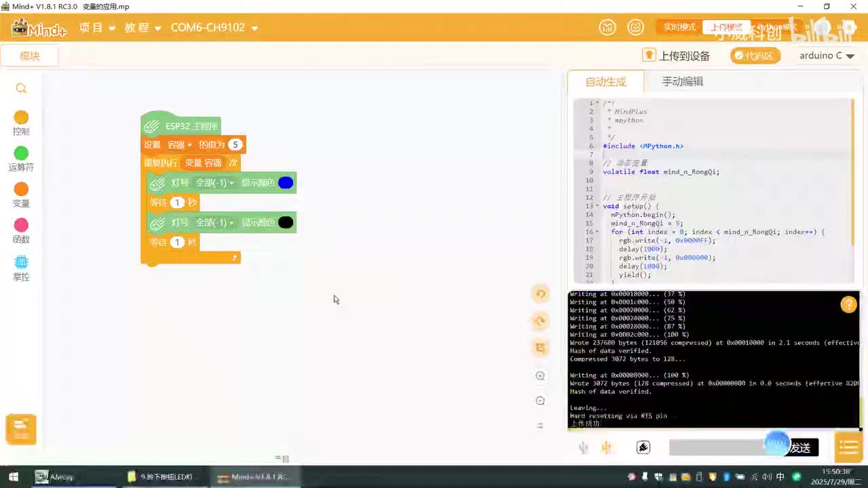Click the crop/screenshot icon in workspace
The width and height of the screenshot is (868, 488).
(540, 348)
